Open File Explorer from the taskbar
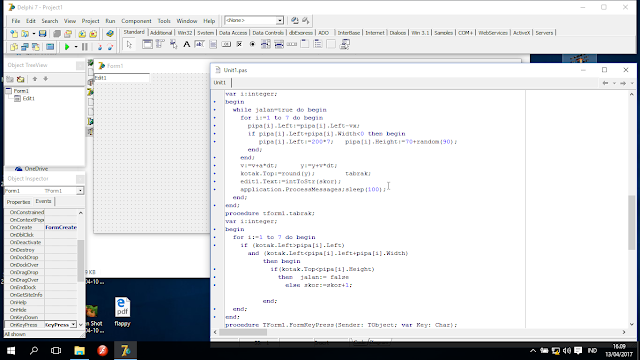 (79, 351)
